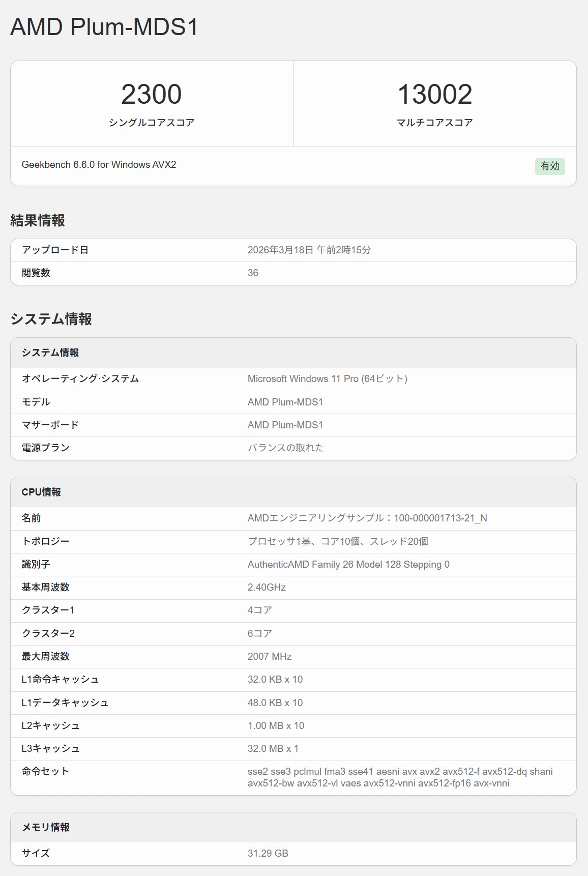Click the 閲覧数 value 36
Image resolution: width=588 pixels, height=876 pixels.
click(253, 273)
